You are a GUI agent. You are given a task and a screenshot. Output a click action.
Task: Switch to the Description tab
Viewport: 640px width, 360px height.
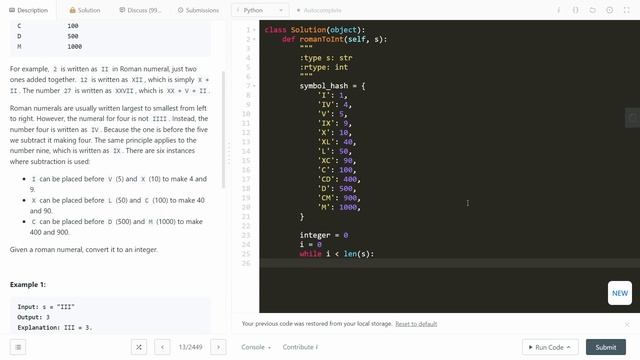[x=29, y=10]
